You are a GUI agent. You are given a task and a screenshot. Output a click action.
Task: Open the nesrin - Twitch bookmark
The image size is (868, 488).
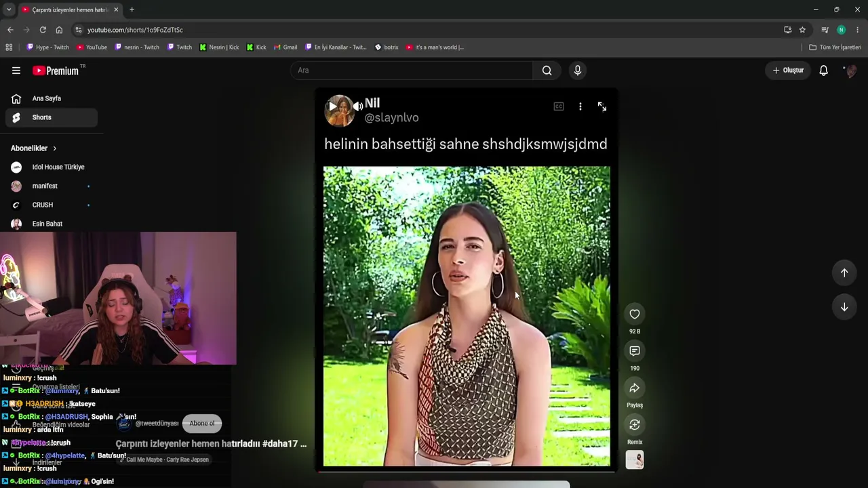coord(137,47)
